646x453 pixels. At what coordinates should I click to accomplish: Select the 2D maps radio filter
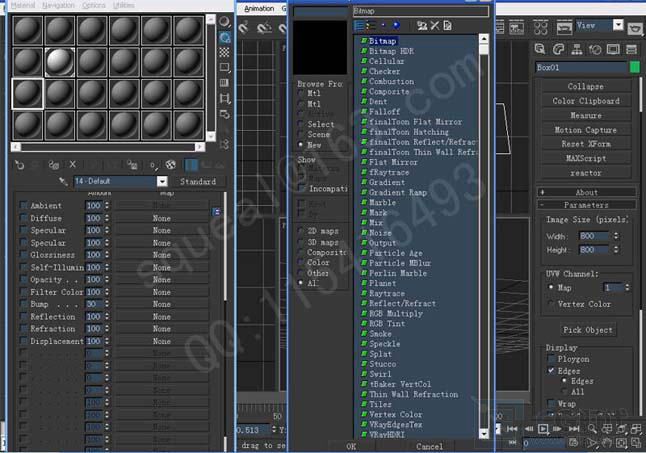[x=301, y=231]
